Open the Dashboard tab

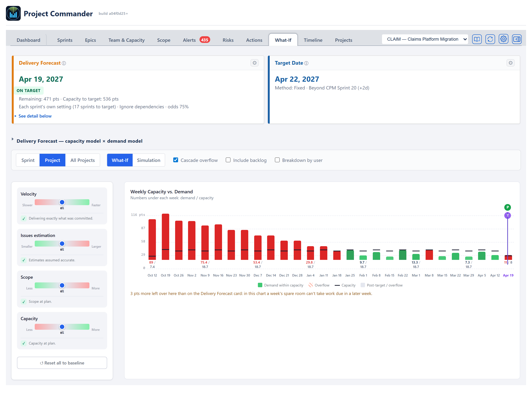28,40
